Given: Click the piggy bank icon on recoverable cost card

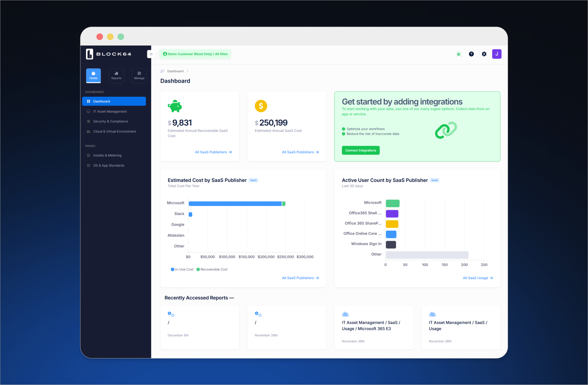Looking at the screenshot, I should (x=174, y=106).
